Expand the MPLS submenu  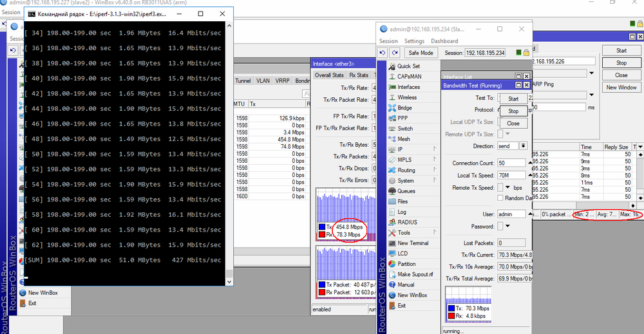point(435,160)
